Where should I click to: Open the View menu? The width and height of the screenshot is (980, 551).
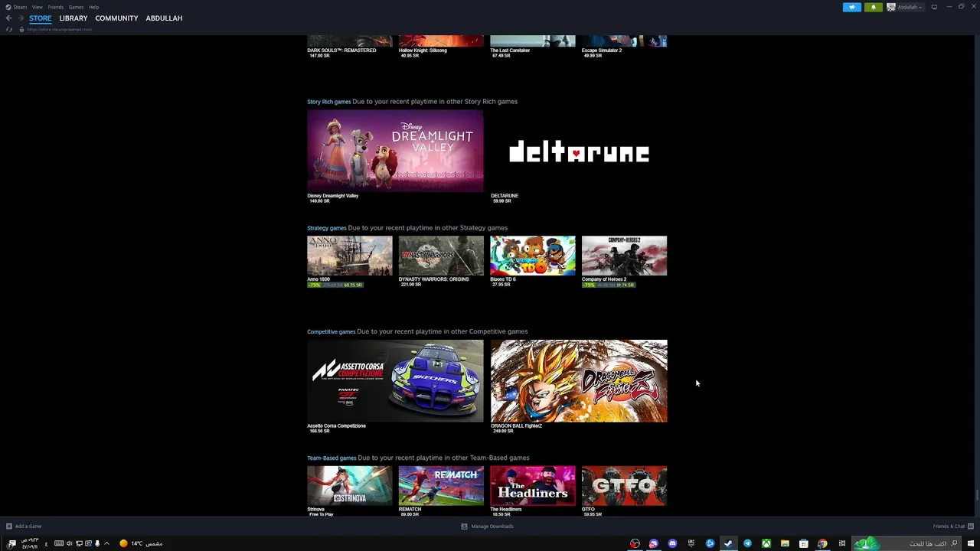click(x=37, y=7)
